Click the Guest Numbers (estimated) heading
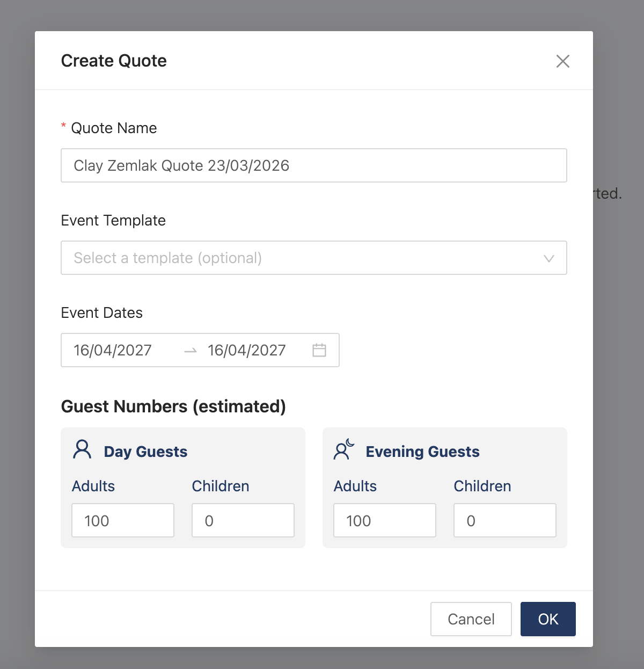 coord(173,406)
